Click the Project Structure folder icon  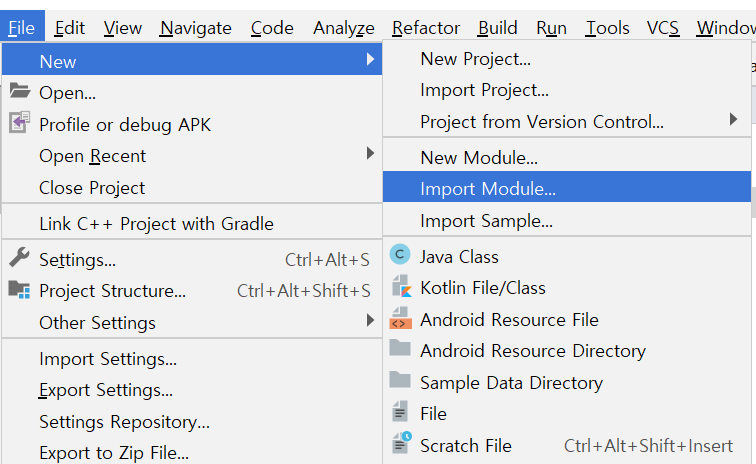click(19, 289)
